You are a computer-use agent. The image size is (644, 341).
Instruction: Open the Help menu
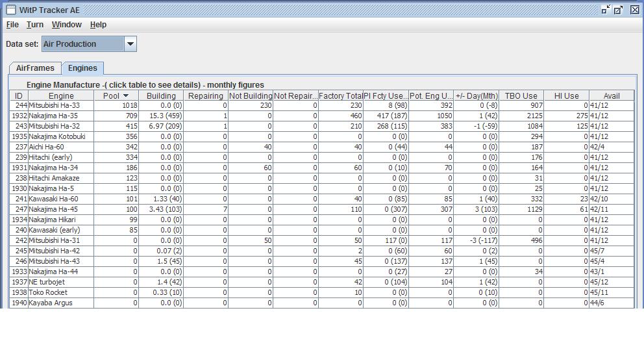click(x=98, y=25)
